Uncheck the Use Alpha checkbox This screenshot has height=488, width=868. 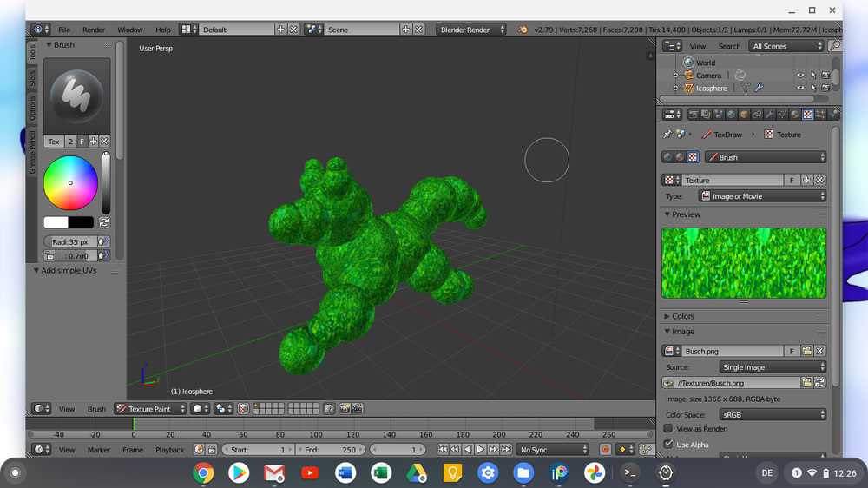668,445
